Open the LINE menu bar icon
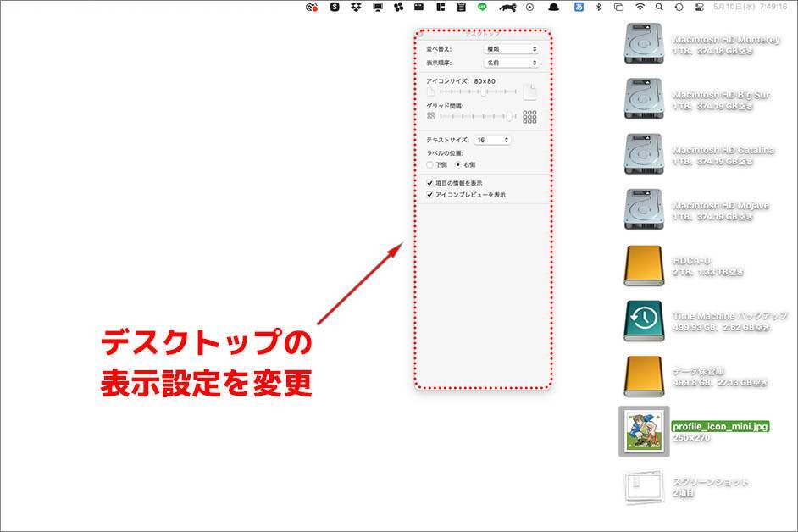 point(483,7)
